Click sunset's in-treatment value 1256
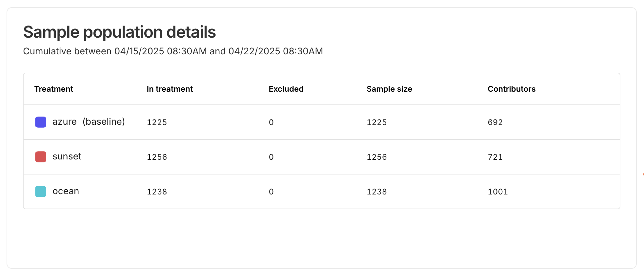 157,157
